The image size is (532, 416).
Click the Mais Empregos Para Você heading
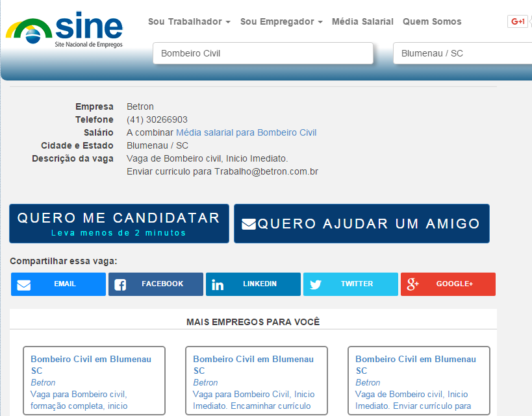(253, 322)
